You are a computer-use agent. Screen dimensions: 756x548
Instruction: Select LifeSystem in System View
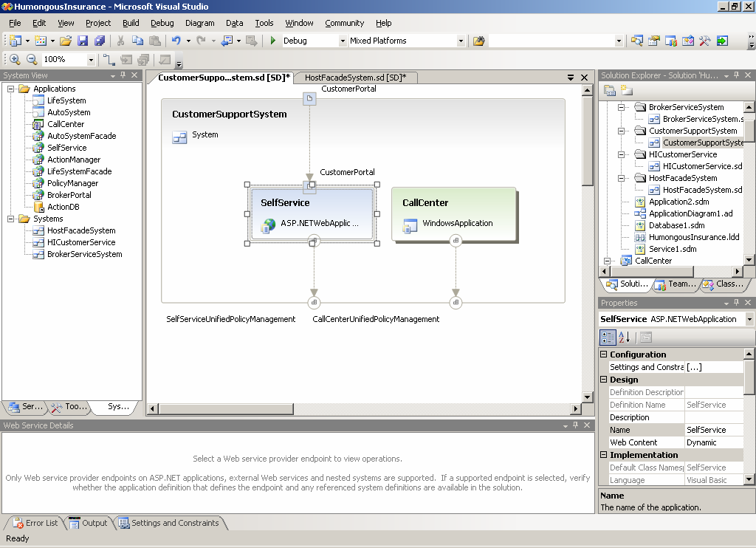pos(66,100)
